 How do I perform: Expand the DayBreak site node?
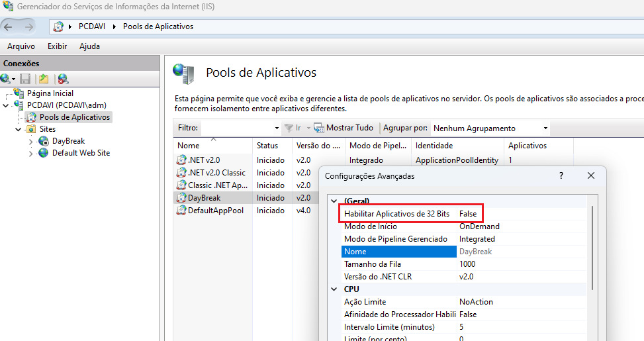pyautogui.click(x=31, y=142)
